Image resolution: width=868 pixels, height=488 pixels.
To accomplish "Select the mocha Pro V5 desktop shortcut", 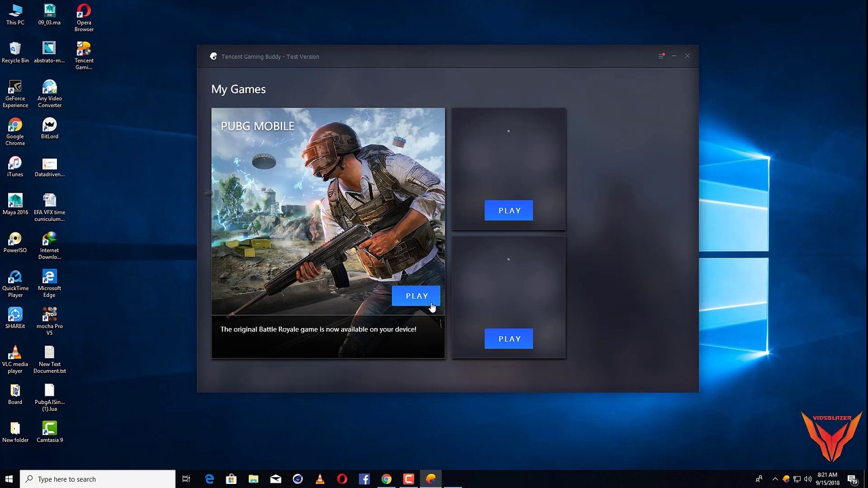I will click(x=50, y=321).
